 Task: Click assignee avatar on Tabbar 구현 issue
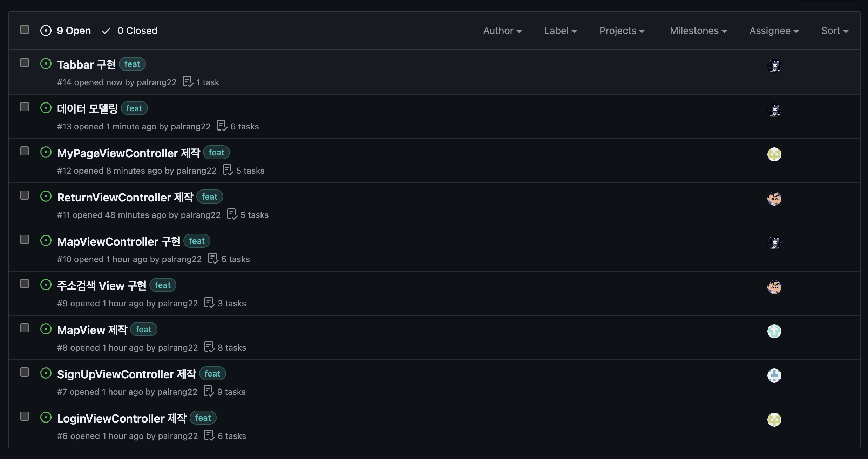(774, 66)
